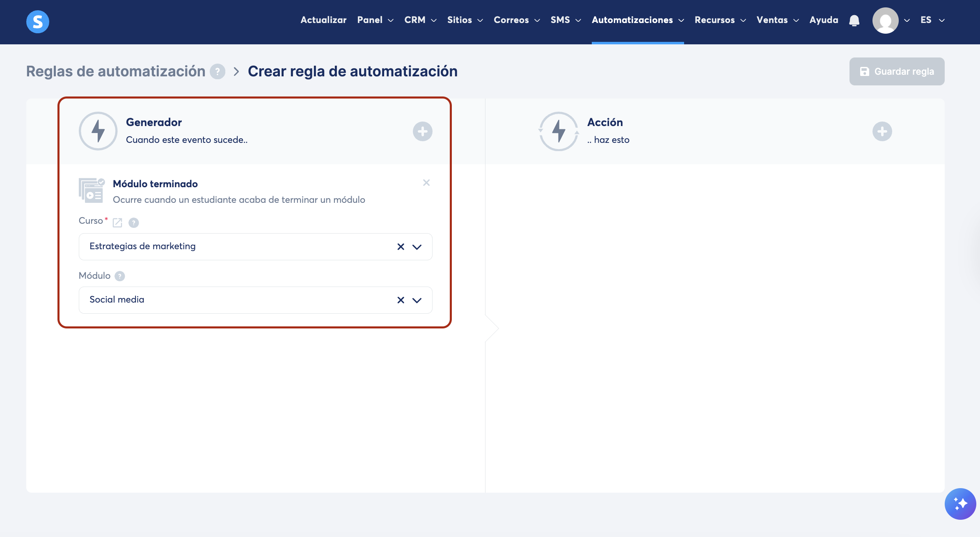Clear the Social media module selection
The width and height of the screenshot is (980, 537).
[401, 300]
